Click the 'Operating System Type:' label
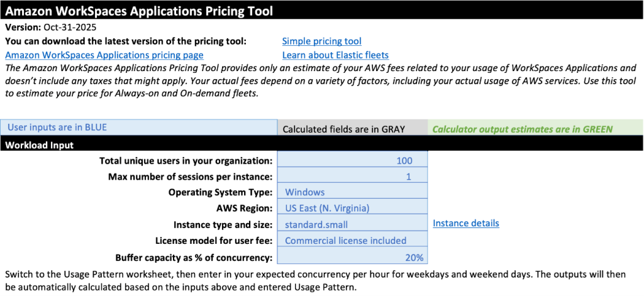644x296 pixels. pos(221,192)
